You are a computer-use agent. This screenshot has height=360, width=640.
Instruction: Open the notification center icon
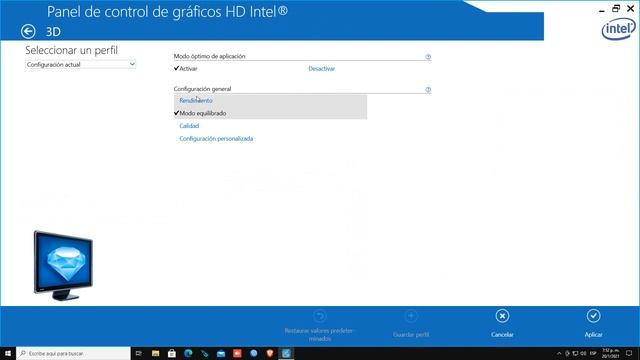[x=629, y=353]
